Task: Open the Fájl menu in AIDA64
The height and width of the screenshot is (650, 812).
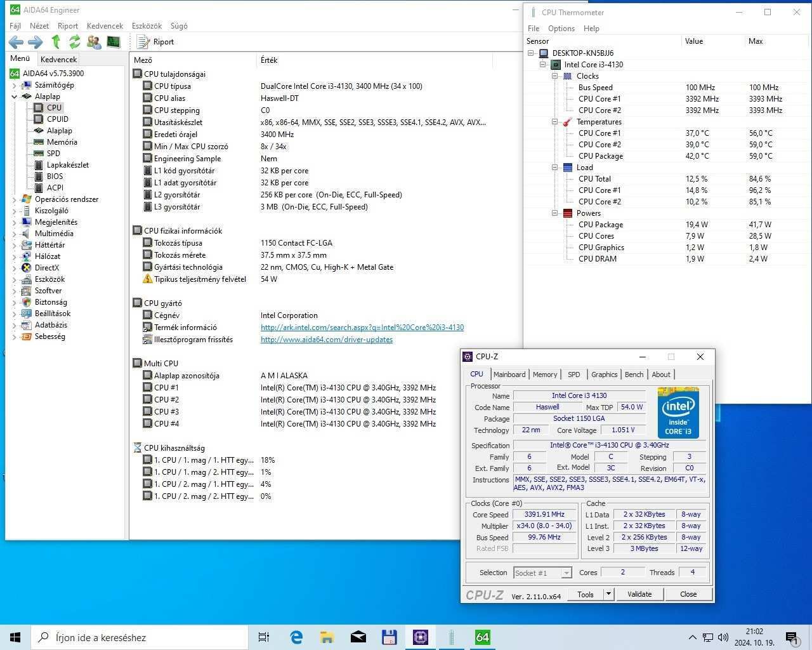Action: click(15, 26)
